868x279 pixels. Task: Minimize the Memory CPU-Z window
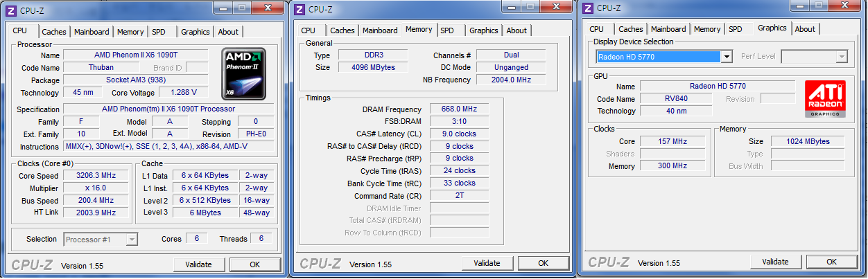[512, 6]
